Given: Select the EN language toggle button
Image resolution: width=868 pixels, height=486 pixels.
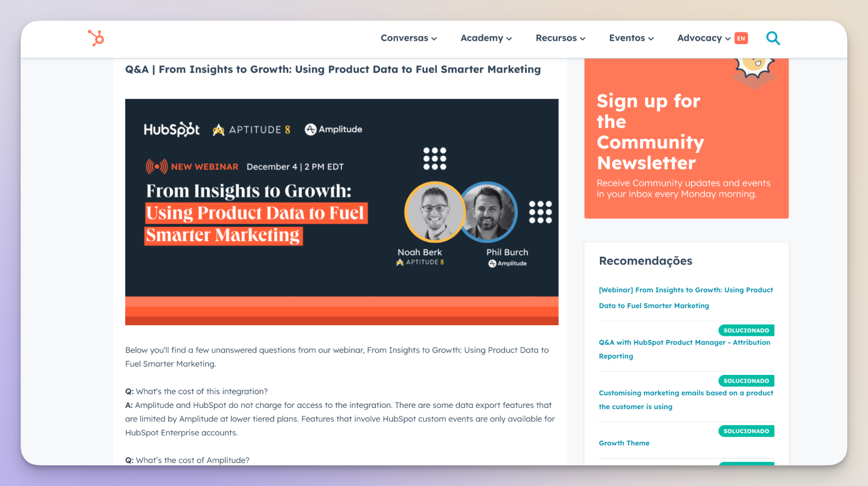Looking at the screenshot, I should (x=741, y=38).
